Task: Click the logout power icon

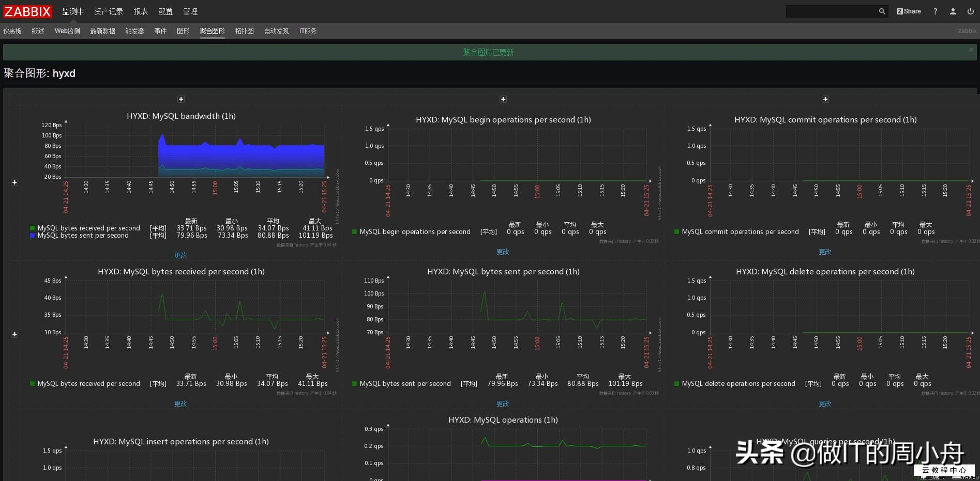Action: point(970,11)
